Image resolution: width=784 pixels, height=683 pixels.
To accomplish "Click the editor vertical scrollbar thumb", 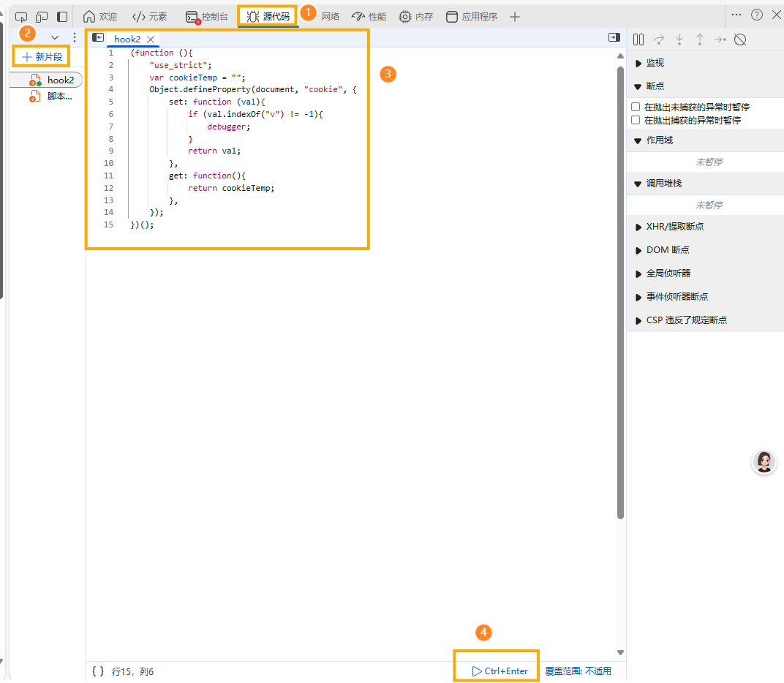I will [x=620, y=293].
